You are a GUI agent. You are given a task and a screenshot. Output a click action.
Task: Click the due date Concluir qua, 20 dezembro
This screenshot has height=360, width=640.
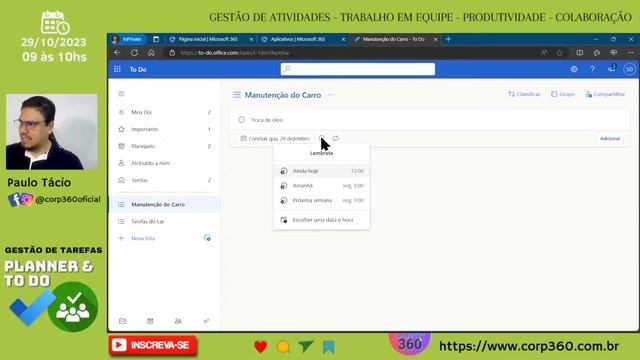tap(275, 139)
